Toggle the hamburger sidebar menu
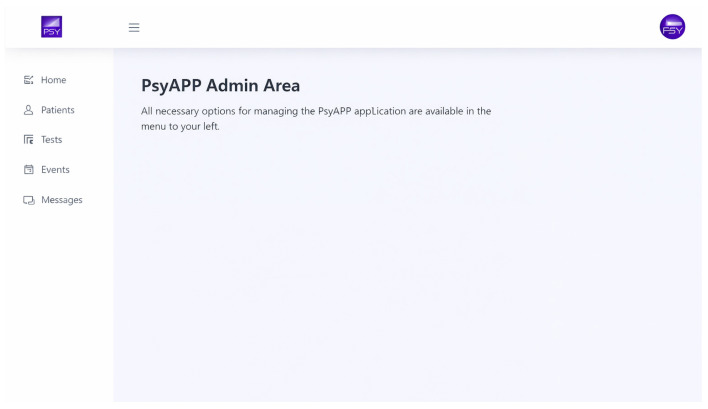 [x=134, y=28]
